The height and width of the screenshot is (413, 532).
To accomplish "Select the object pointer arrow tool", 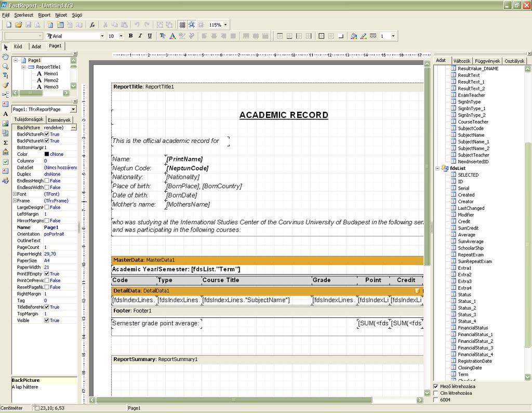I will click(x=5, y=47).
